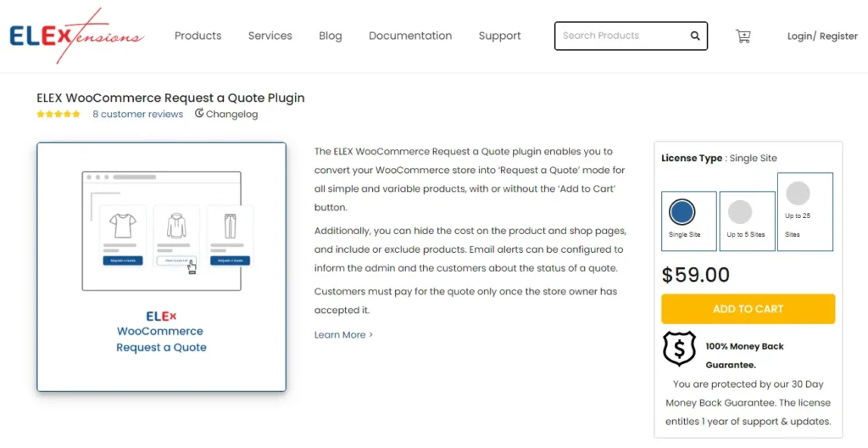Open the Changelog link
868x448 pixels.
pyautogui.click(x=231, y=115)
